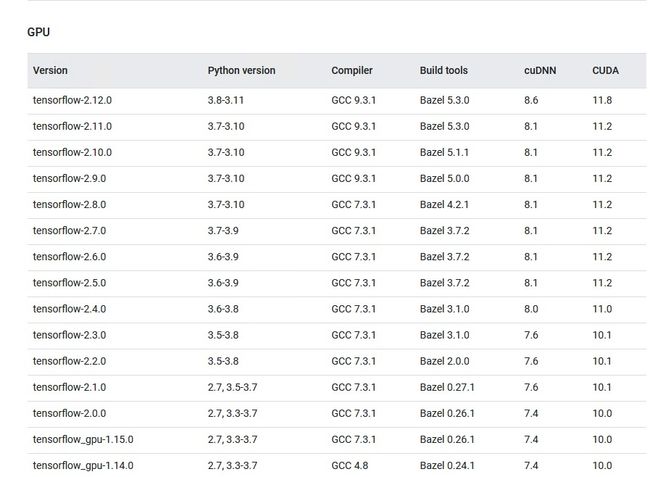Click Bazel 3.1.0 in tensorflow-2.4.0 row
Screen dimensions: 650x477
click(x=444, y=309)
